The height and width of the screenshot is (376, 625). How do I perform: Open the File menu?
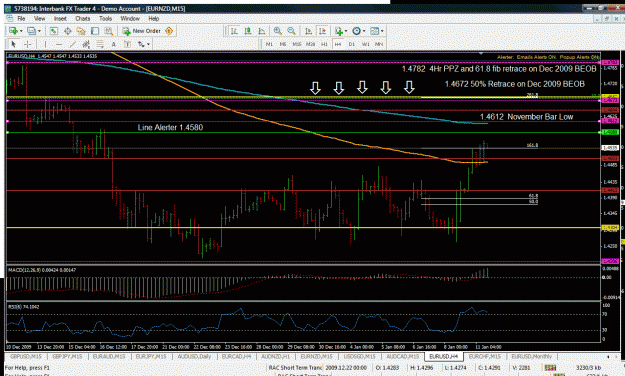pyautogui.click(x=21, y=18)
